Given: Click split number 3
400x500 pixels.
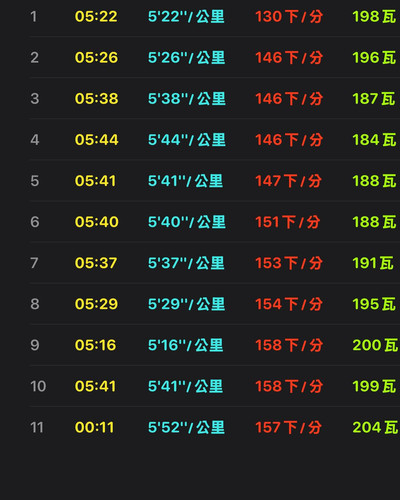Looking at the screenshot, I should (x=35, y=99).
